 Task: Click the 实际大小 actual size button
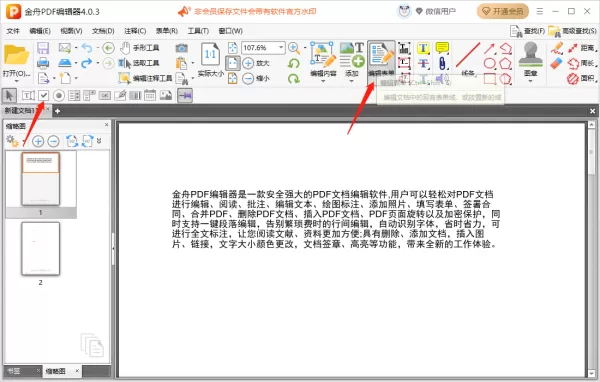pyautogui.click(x=210, y=60)
